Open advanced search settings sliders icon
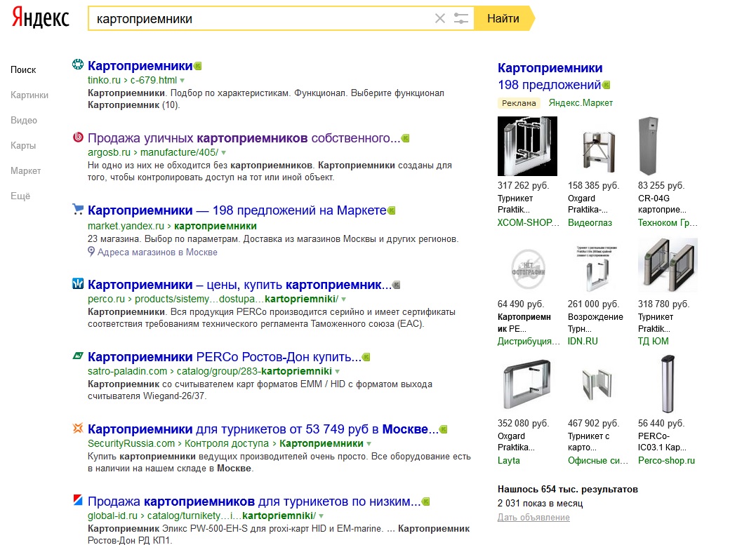756x545 pixels. click(x=461, y=19)
